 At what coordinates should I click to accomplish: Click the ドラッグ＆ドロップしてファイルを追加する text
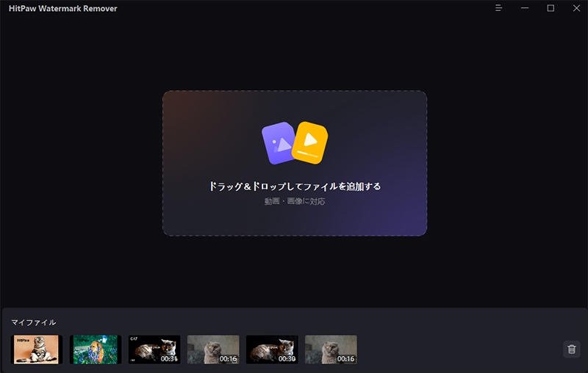pyautogui.click(x=295, y=186)
